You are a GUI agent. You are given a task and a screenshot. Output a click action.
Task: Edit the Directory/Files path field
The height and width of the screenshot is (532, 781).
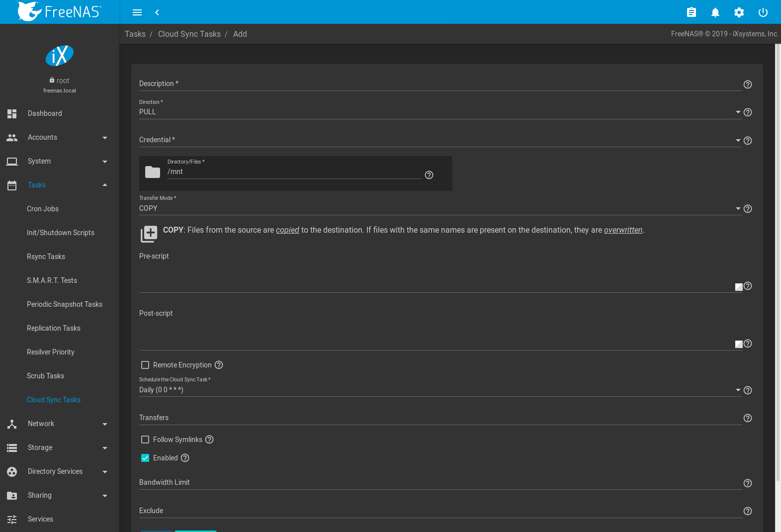[x=294, y=172]
